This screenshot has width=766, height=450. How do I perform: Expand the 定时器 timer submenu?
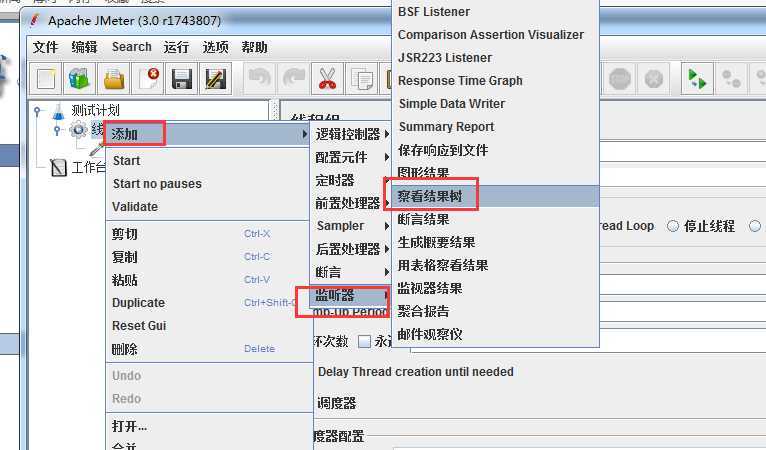(x=351, y=180)
